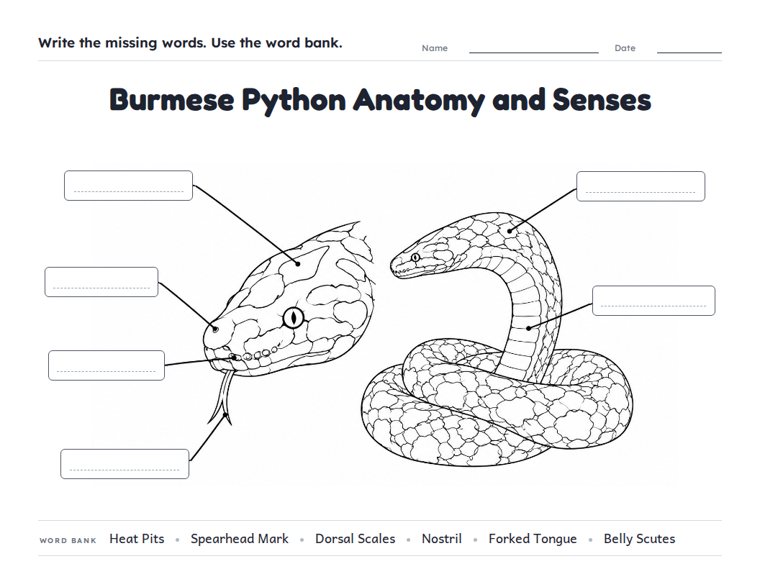Click the answer box pointing to the head marking
The width and height of the screenshot is (760, 587).
coord(128,185)
